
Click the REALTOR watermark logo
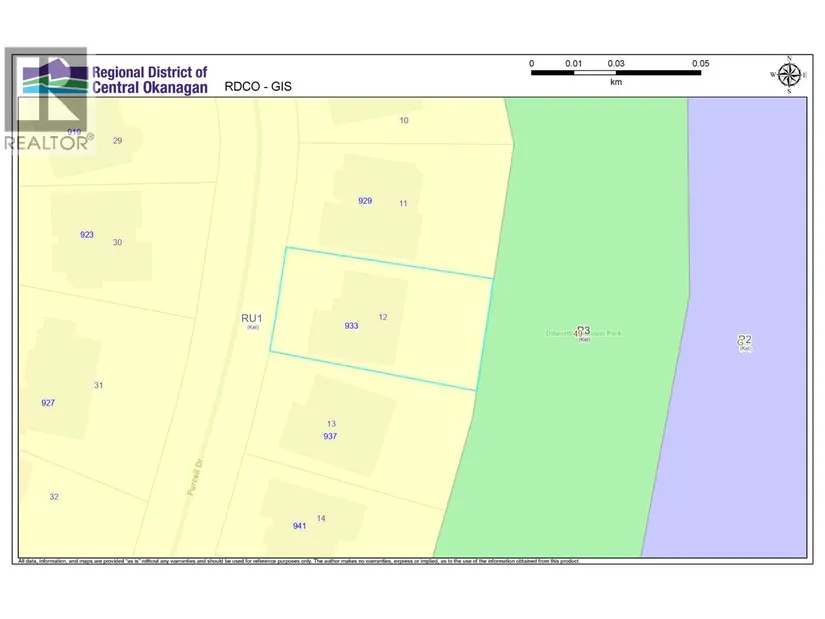tap(48, 142)
